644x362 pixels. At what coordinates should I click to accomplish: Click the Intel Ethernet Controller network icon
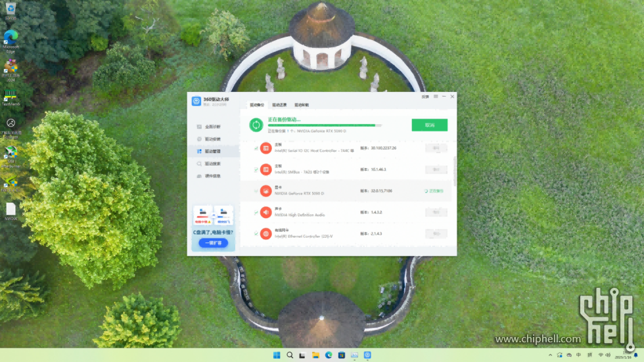(265, 233)
